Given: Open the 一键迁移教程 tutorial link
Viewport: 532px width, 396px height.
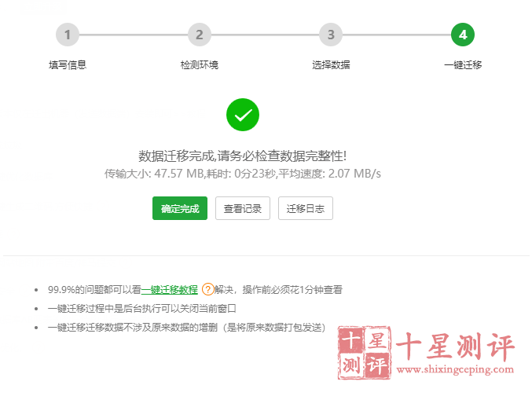Looking at the screenshot, I should coord(170,289).
